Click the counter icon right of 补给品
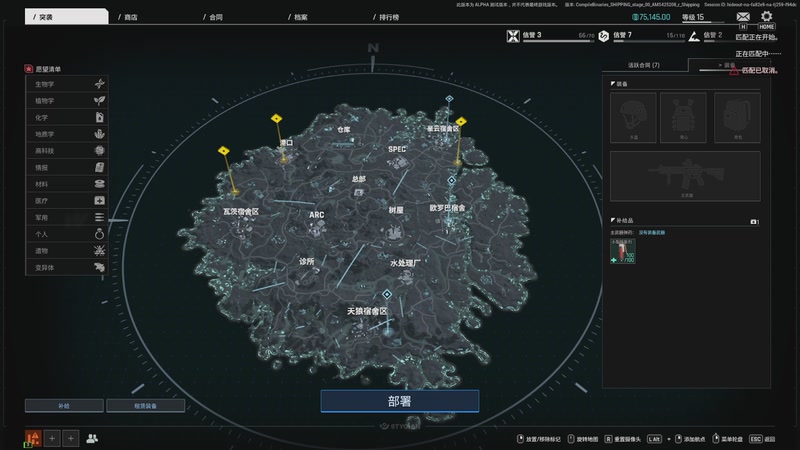The width and height of the screenshot is (800, 450). [755, 221]
